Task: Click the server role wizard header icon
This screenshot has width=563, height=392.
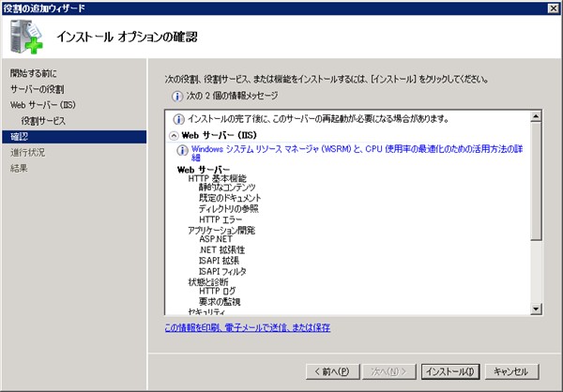Action: tap(26, 37)
